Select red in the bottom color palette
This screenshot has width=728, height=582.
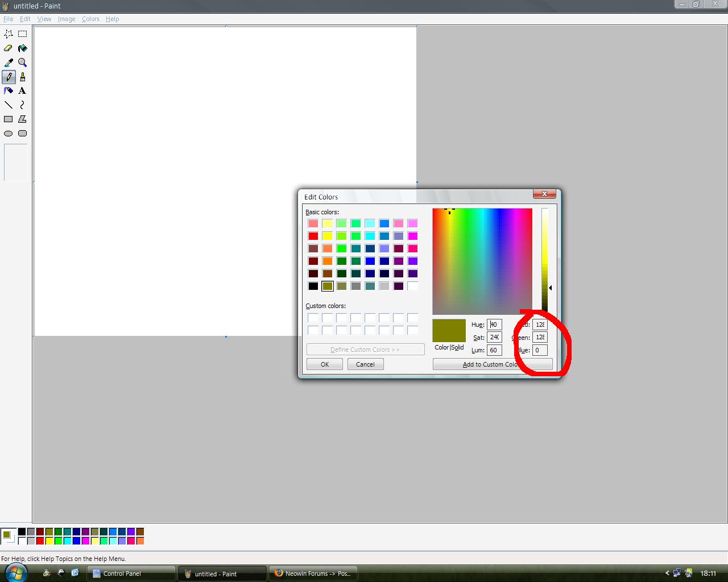(40, 541)
